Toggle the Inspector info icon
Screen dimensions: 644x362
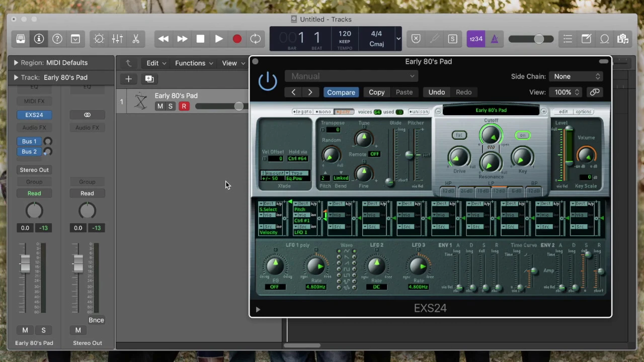39,39
